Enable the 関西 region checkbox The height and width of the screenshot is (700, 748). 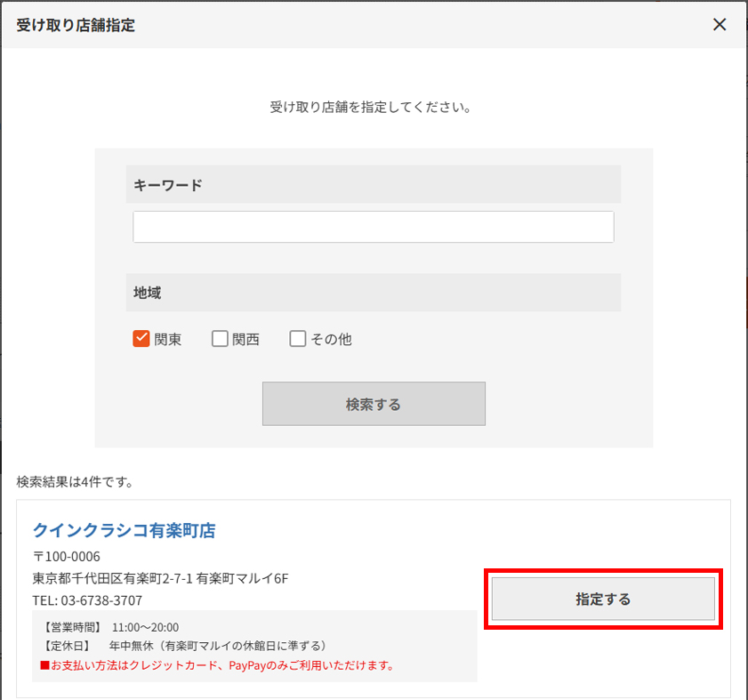219,338
